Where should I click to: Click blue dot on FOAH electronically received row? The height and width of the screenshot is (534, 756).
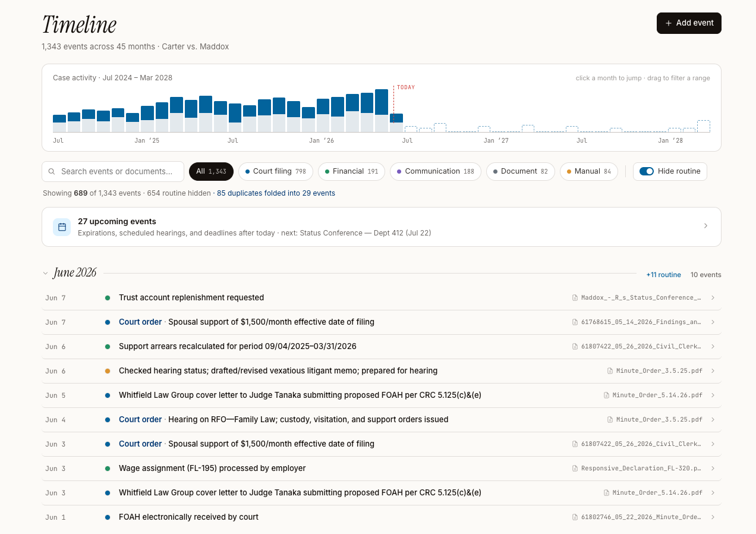tap(108, 517)
